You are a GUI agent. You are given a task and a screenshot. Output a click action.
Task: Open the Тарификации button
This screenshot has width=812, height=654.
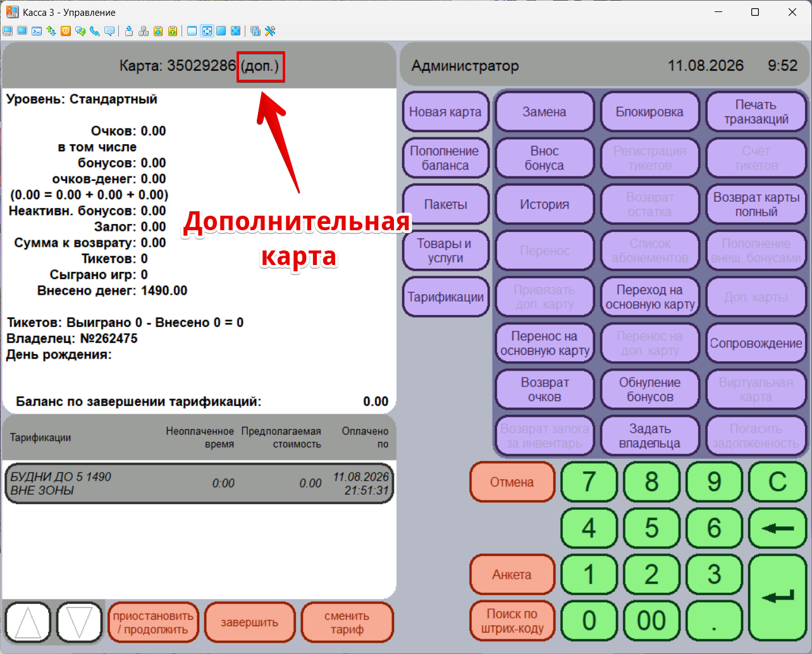click(x=446, y=297)
